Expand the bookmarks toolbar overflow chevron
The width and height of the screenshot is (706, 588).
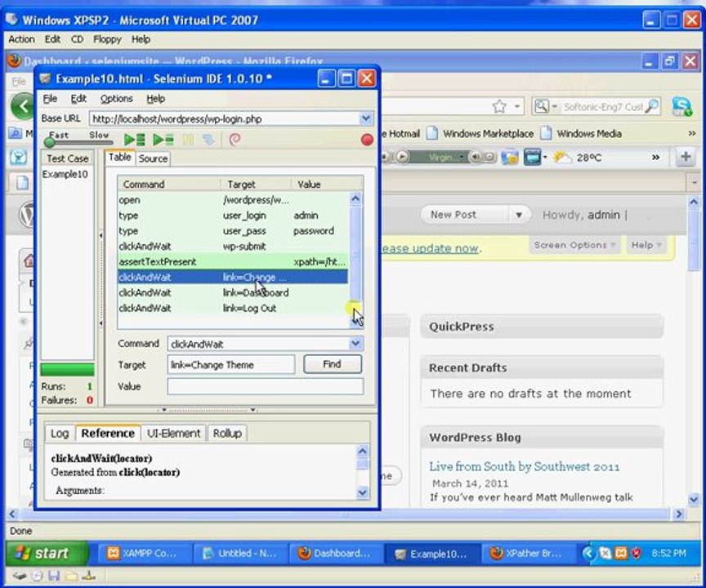[692, 134]
